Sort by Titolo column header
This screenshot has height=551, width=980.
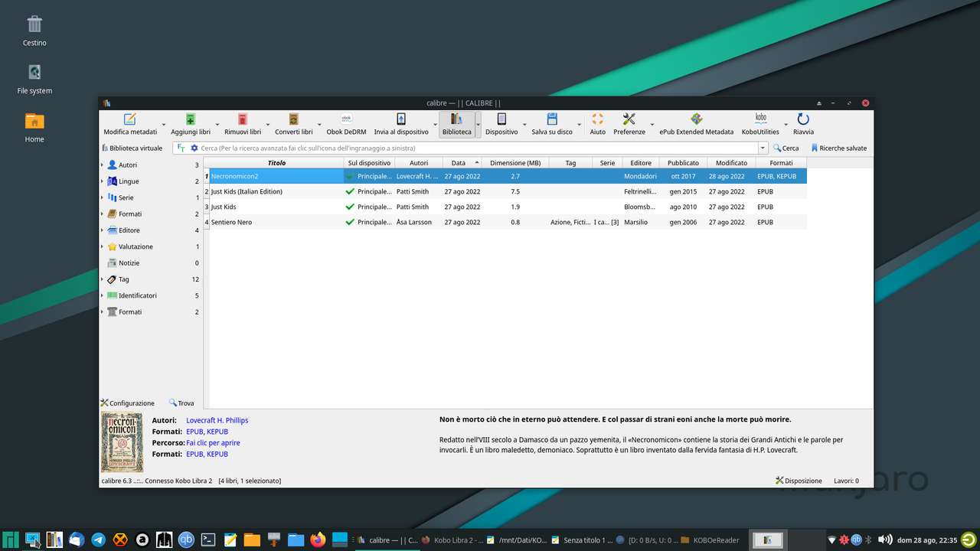click(x=276, y=163)
